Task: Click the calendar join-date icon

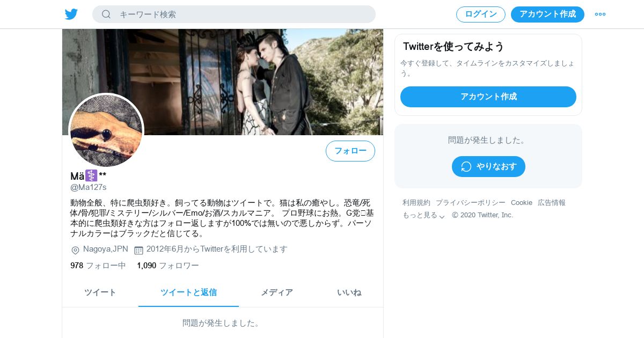Action: click(x=138, y=250)
